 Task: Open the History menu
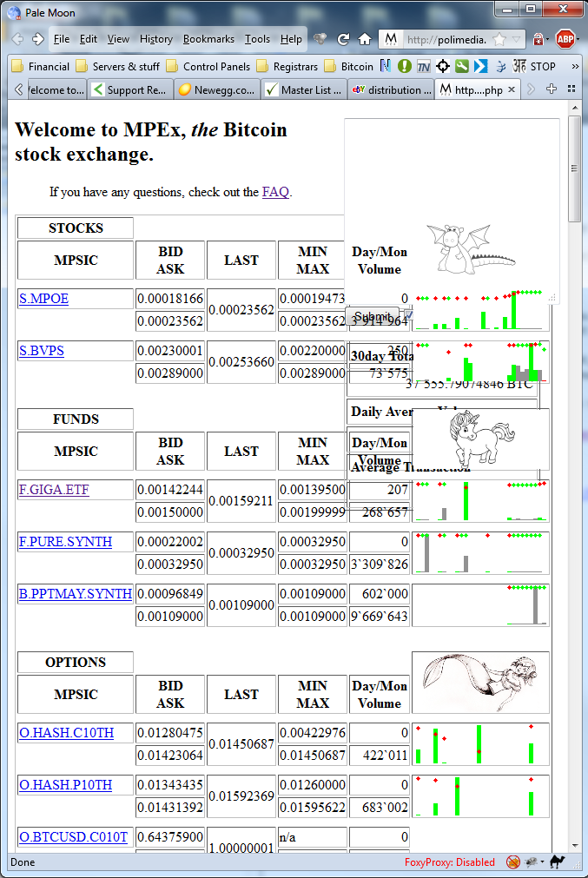156,39
